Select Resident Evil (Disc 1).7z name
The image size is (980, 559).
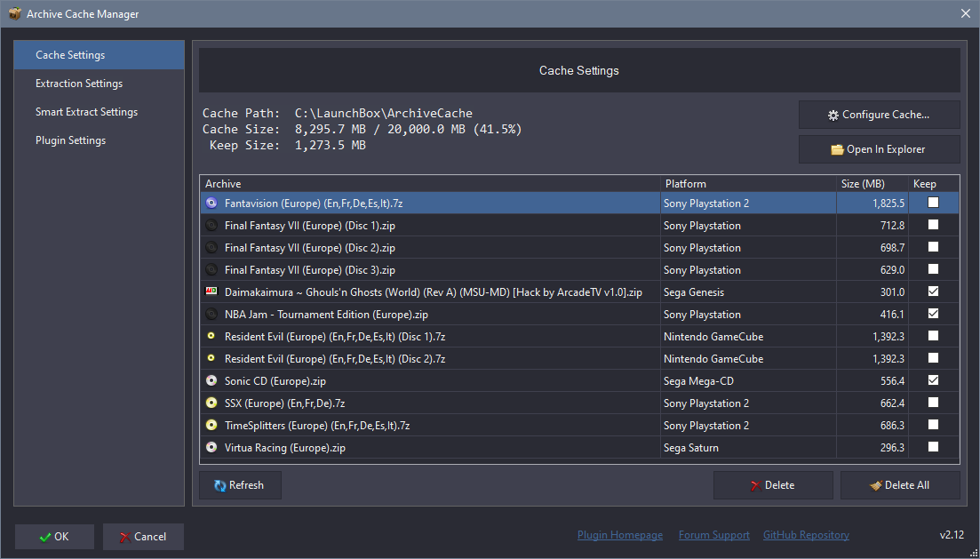334,337
